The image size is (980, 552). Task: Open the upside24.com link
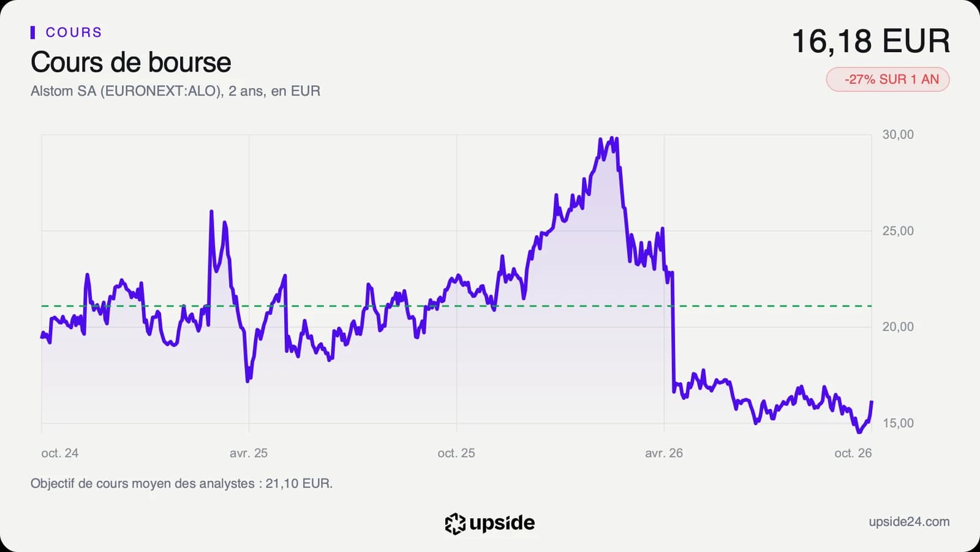click(909, 522)
